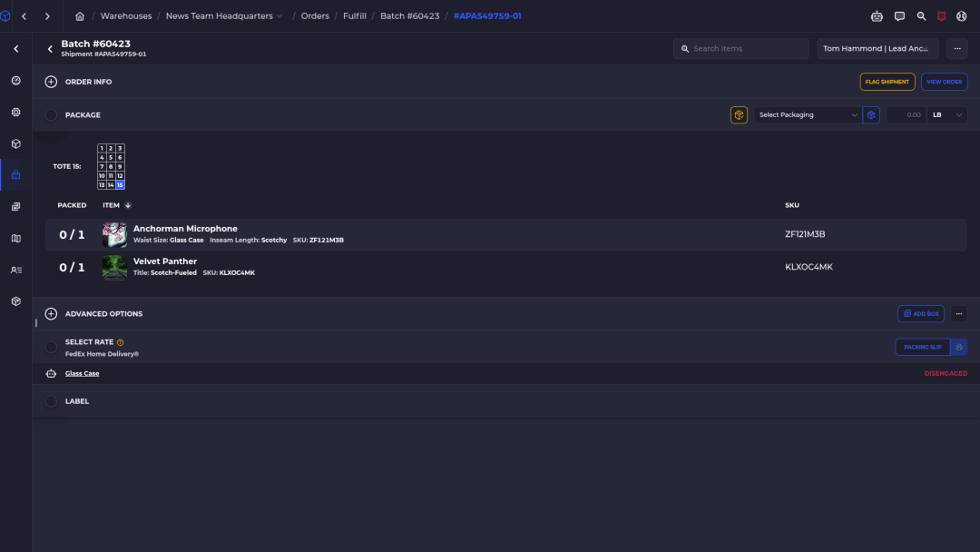Open the dashboard gauge icon in sidebar
The width and height of the screenshot is (980, 552).
[16, 81]
